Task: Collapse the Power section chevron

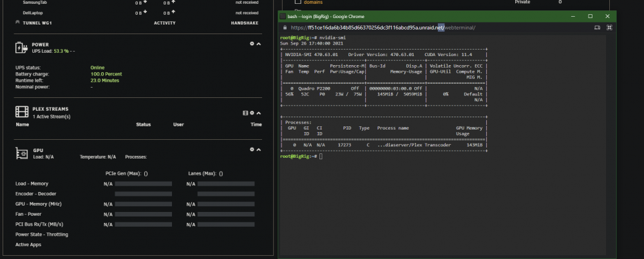Action: coord(259,44)
